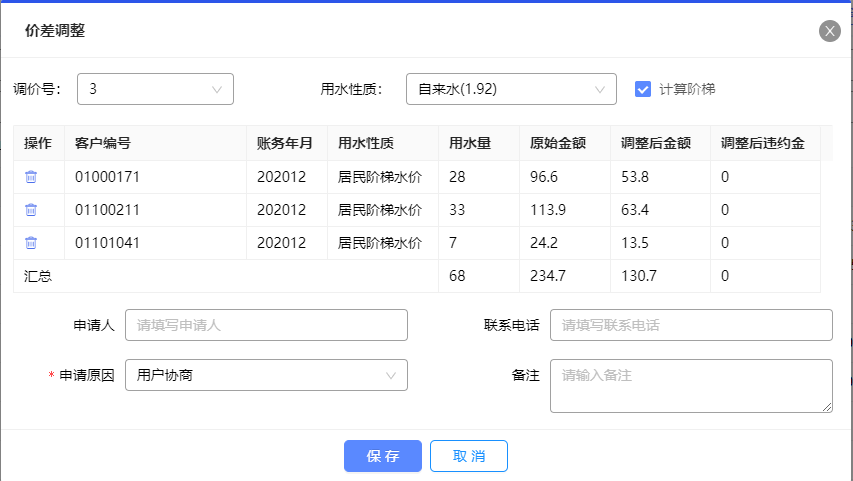
Task: Click adjusted amount 63.4
Action: point(635,210)
